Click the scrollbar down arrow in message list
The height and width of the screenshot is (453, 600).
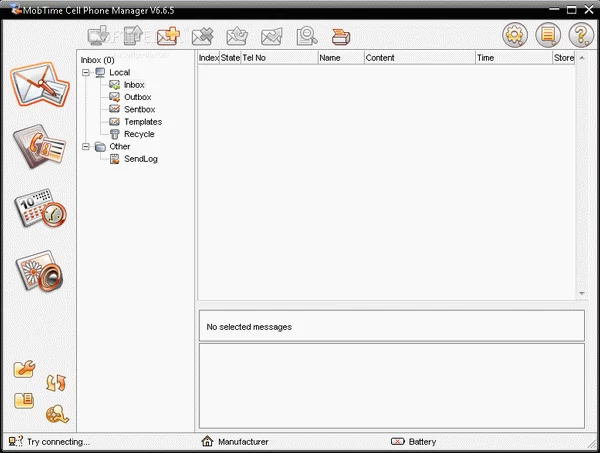click(x=582, y=293)
